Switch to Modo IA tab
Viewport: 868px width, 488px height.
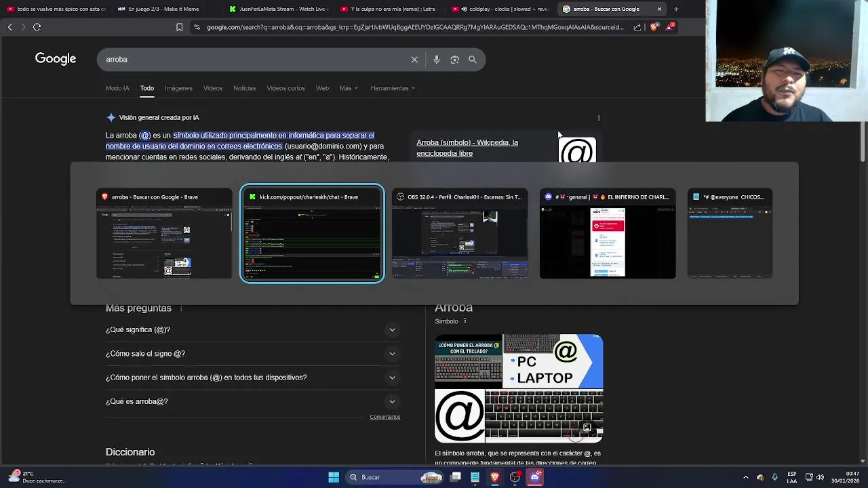tap(117, 88)
